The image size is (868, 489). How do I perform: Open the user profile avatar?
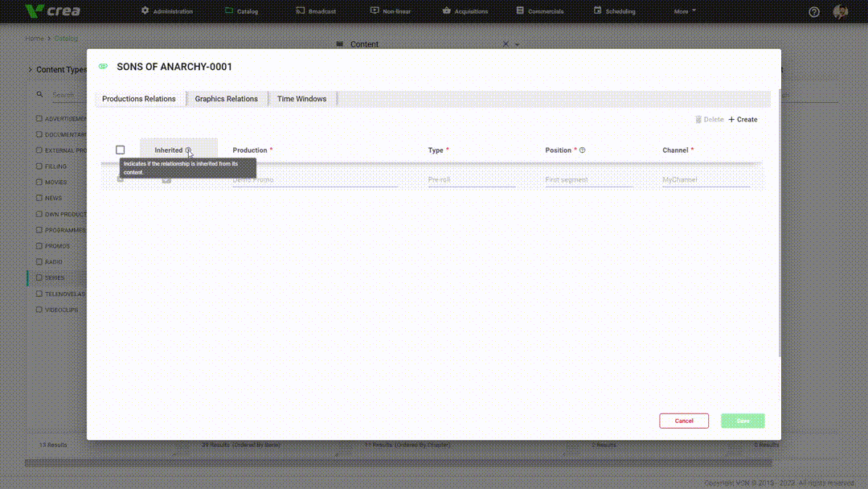click(841, 11)
